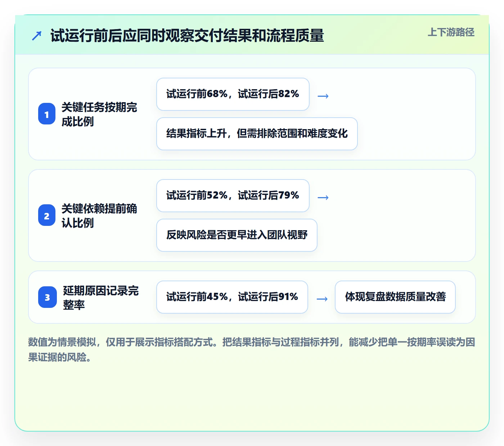
Task: Click the box 试运行前68%，试运行后82%
Action: pyautogui.click(x=233, y=94)
